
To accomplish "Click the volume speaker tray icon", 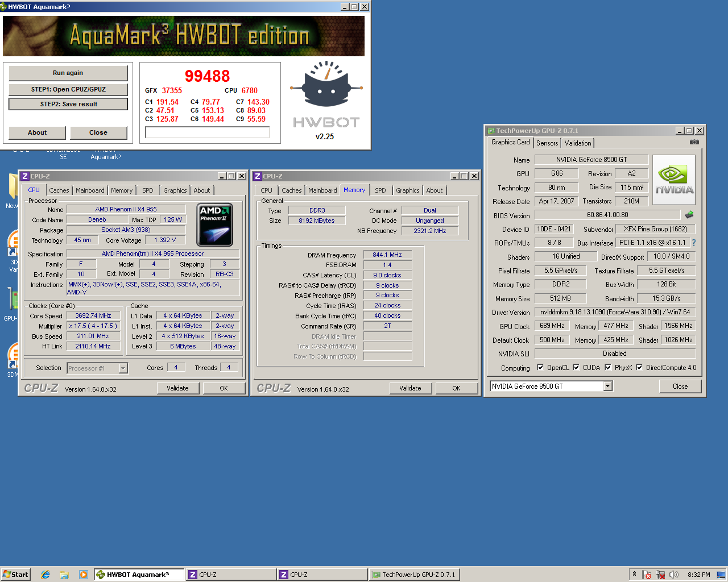I will (674, 575).
